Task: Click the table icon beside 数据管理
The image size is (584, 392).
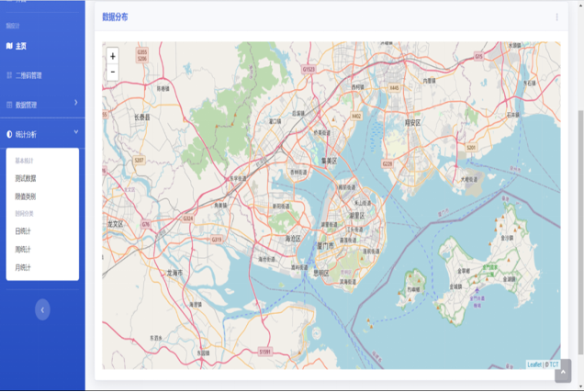Action: click(9, 105)
